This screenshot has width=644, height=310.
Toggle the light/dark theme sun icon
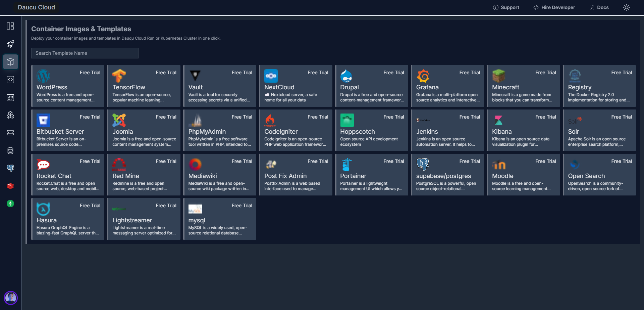(x=626, y=7)
